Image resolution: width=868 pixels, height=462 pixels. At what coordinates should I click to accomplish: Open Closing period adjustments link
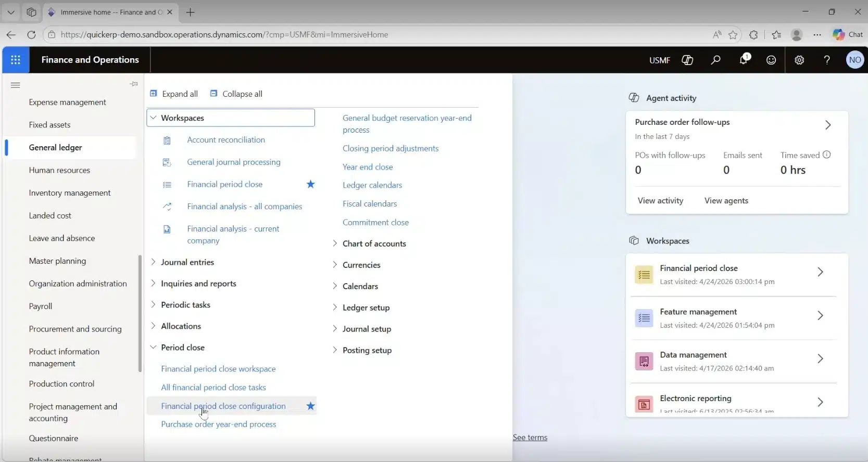(391, 148)
